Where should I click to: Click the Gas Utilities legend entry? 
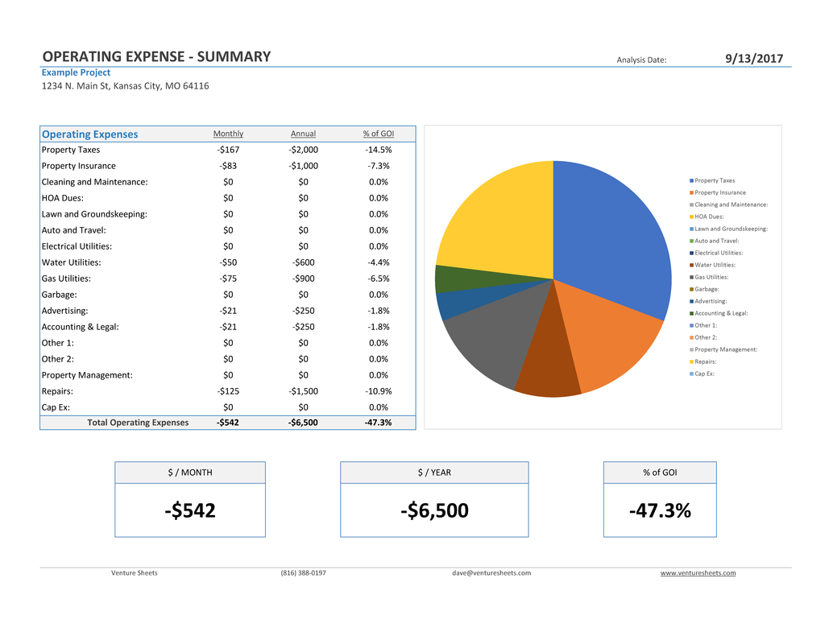(x=709, y=277)
